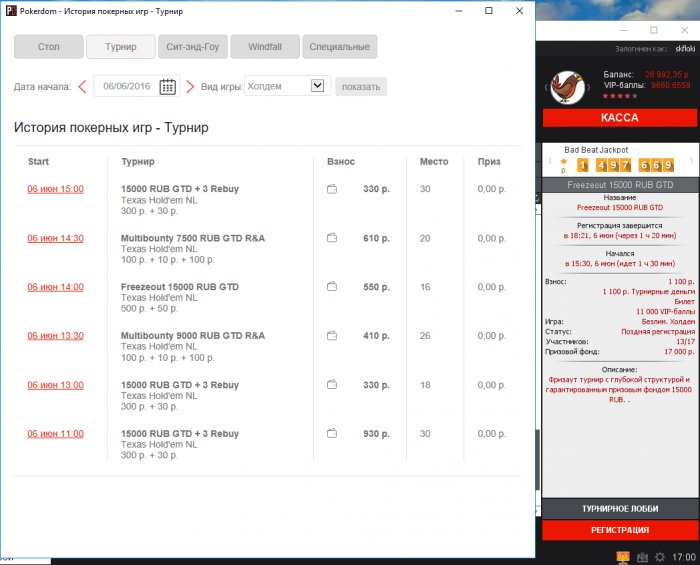This screenshot has width=700, height=565.
Task: Switch to the Турнир tab
Action: pyautogui.click(x=121, y=47)
